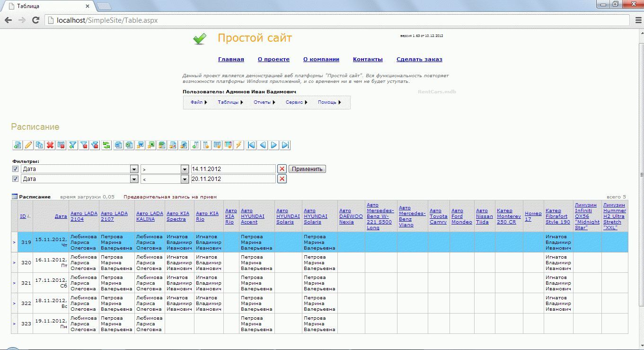644x350 pixels.
Task: Open the first filter's Дата field dropdown
Action: point(133,169)
